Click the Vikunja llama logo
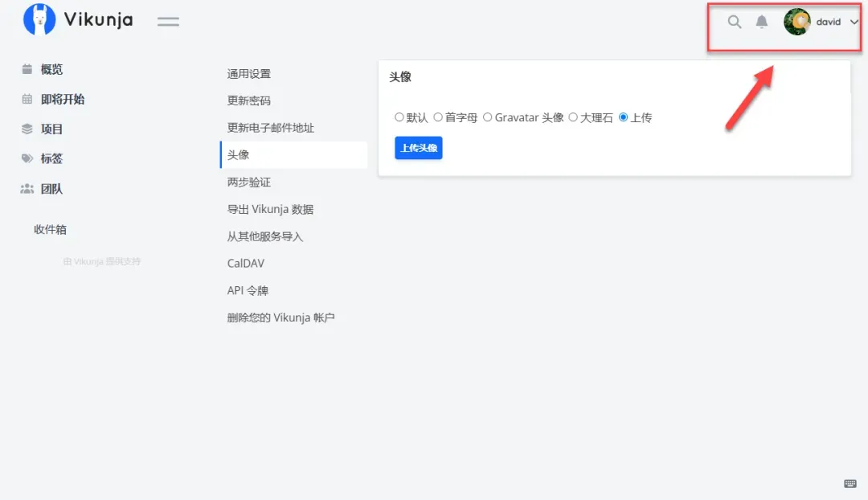Image resolution: width=868 pixels, height=500 pixels. coord(39,20)
